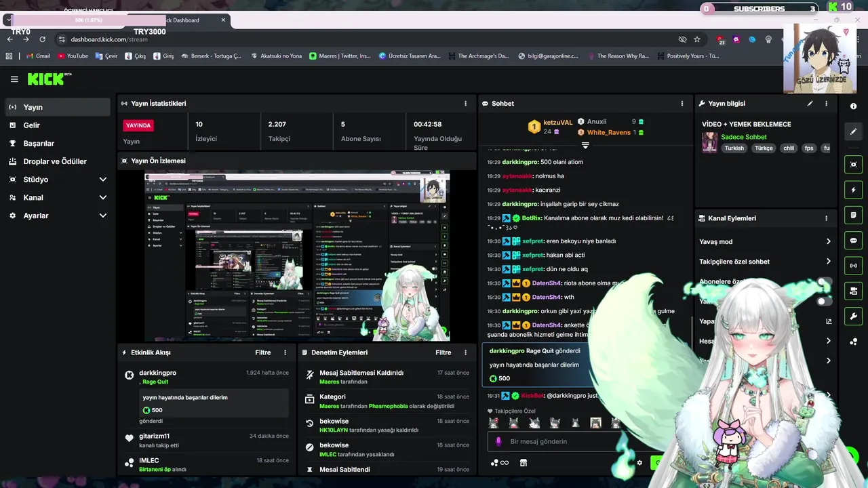Filter the Etkinlik Akışı feed with Filtre
This screenshot has height=488, width=868.
[263, 352]
